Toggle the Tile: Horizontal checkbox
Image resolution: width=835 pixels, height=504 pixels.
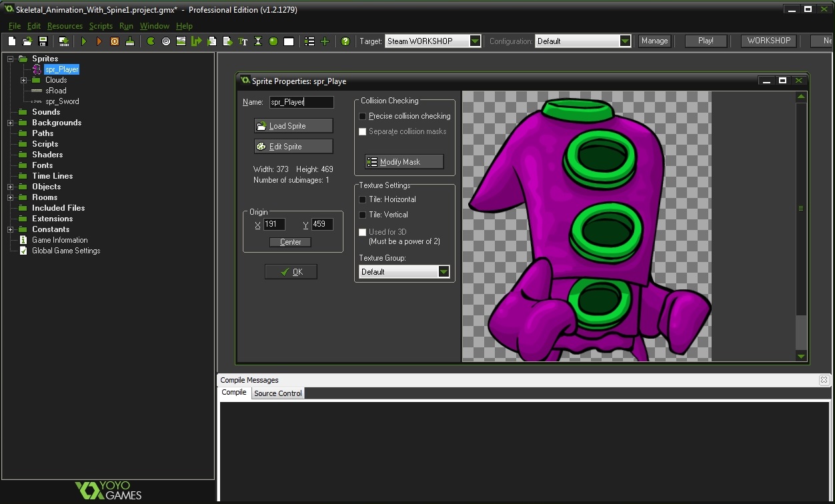point(363,199)
